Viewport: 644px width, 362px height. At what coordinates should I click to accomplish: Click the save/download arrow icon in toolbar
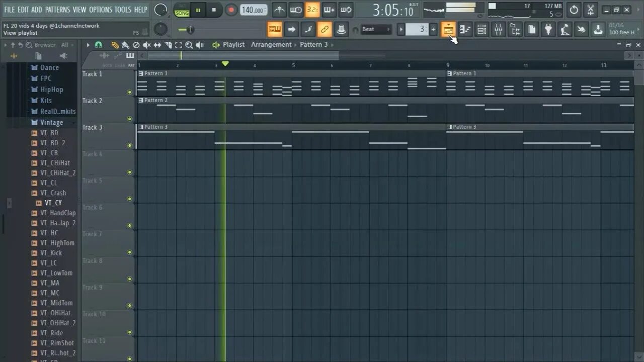pos(598,29)
